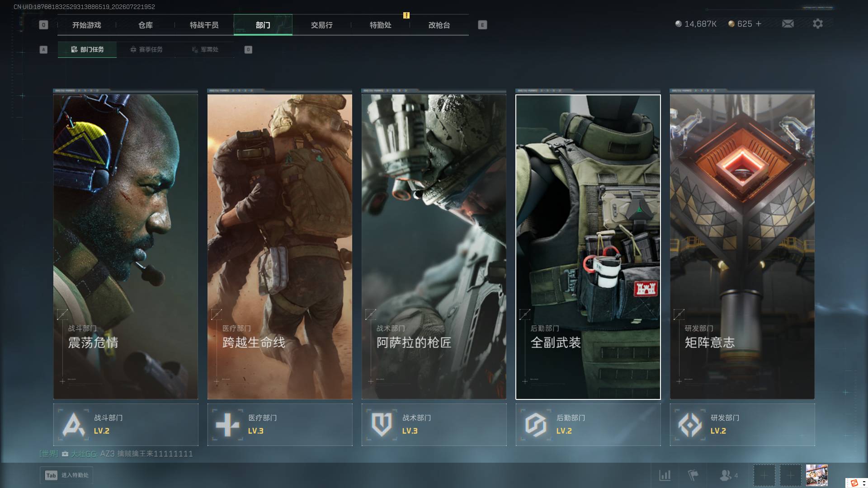
Task: Open the 震荡危情 combat department card
Action: click(x=126, y=247)
